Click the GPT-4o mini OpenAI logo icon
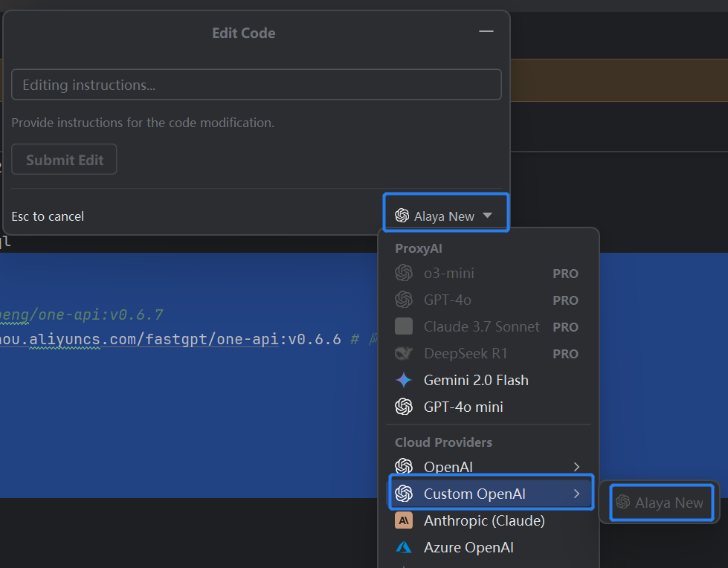 pyautogui.click(x=404, y=407)
